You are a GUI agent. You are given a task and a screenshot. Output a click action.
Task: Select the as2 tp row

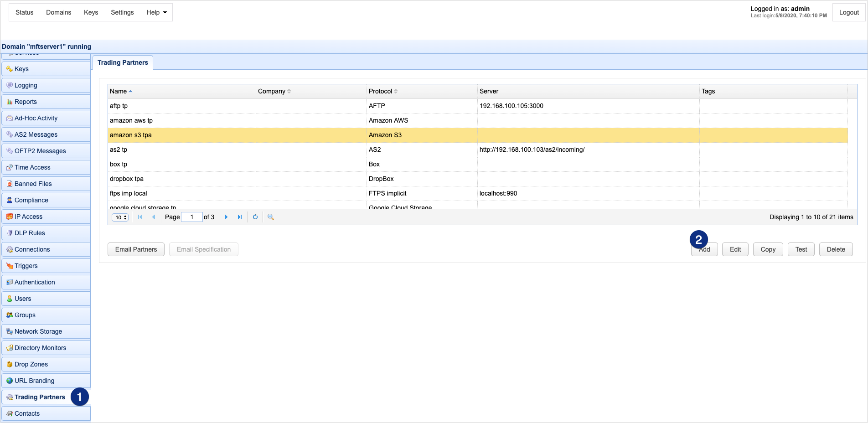478,150
